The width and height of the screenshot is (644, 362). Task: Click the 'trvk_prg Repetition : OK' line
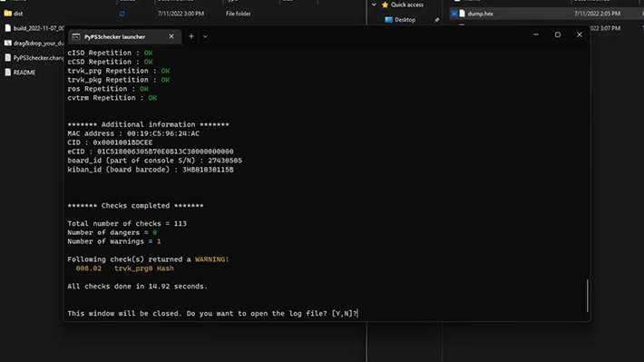(119, 71)
